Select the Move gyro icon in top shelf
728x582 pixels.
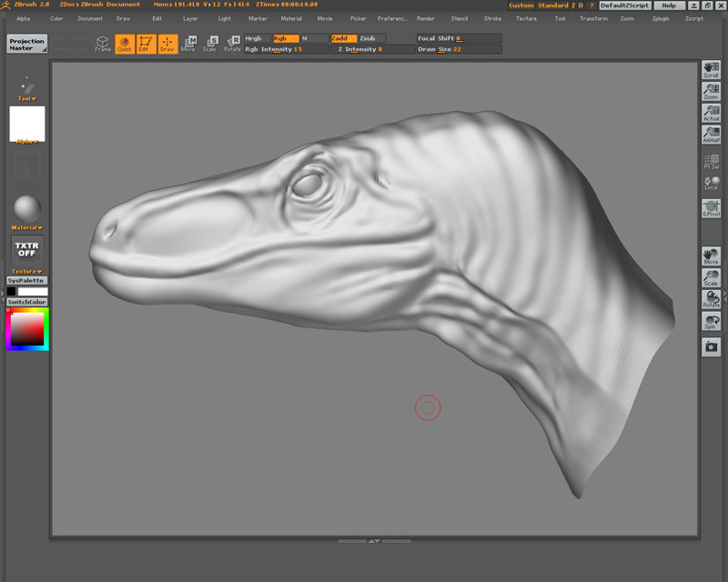[189, 44]
